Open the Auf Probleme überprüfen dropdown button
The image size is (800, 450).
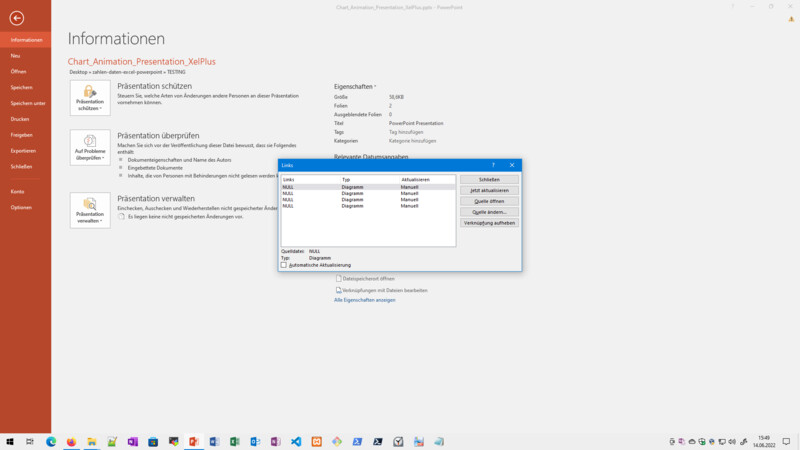[90, 147]
